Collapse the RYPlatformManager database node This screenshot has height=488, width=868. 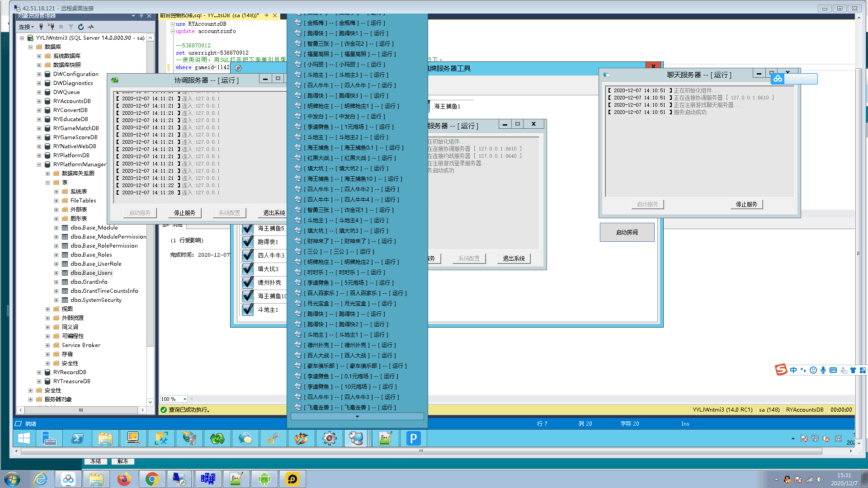click(39, 164)
